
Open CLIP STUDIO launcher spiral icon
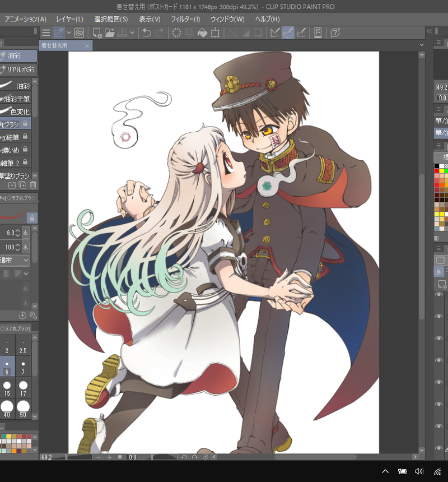coord(79,33)
